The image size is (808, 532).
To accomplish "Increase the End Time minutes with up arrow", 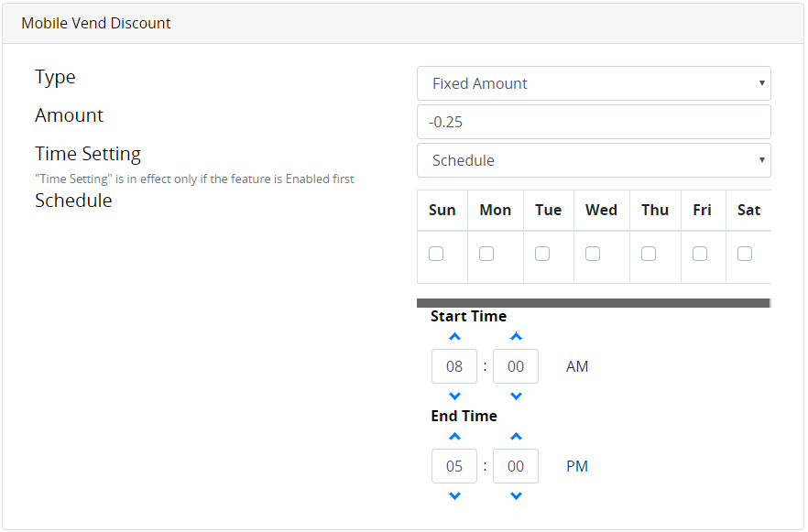I will coord(516,437).
